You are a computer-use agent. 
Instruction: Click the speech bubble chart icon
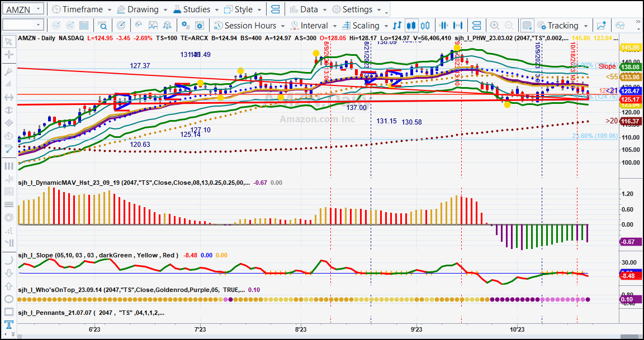pos(620,26)
